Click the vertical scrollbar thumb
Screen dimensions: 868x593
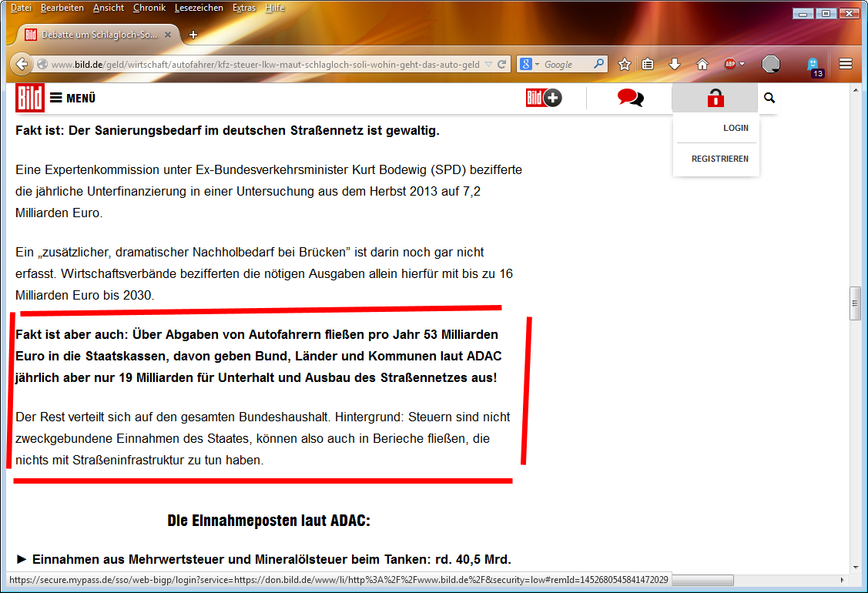pyautogui.click(x=854, y=303)
